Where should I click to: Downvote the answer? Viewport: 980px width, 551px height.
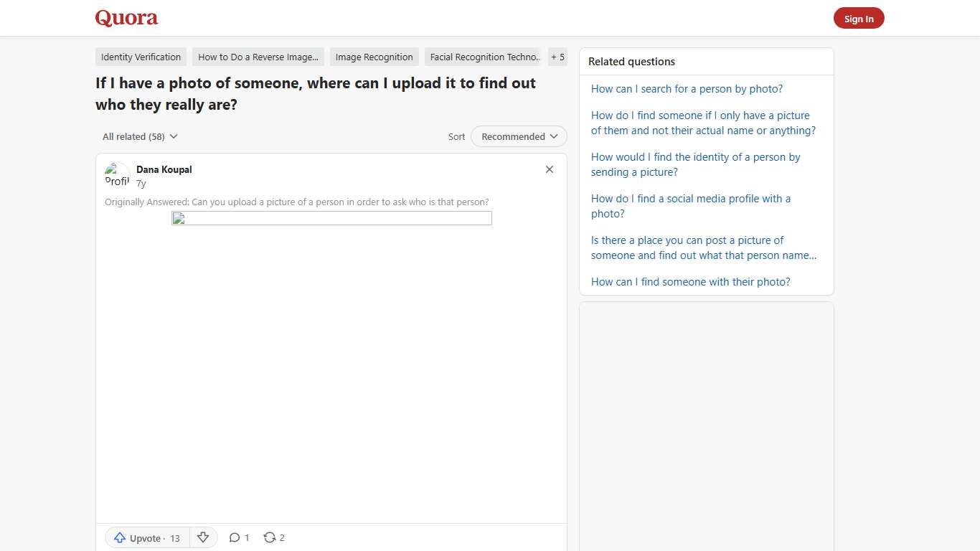pyautogui.click(x=203, y=537)
